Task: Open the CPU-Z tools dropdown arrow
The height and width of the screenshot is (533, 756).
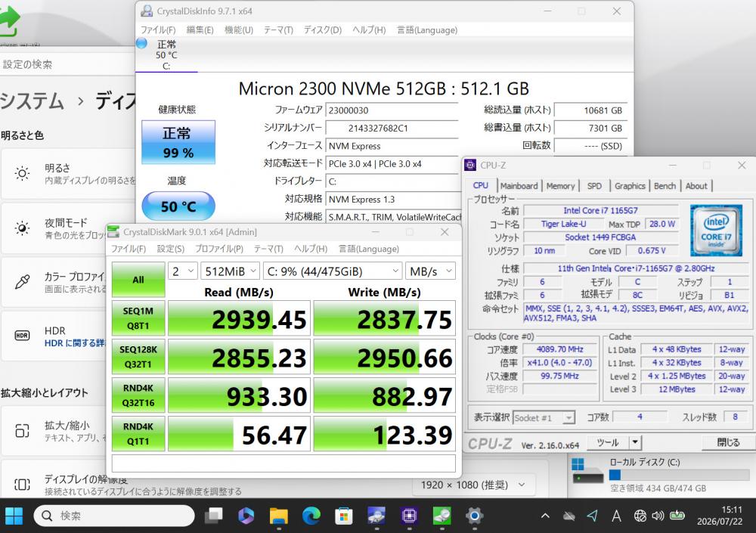Action: coord(635,442)
